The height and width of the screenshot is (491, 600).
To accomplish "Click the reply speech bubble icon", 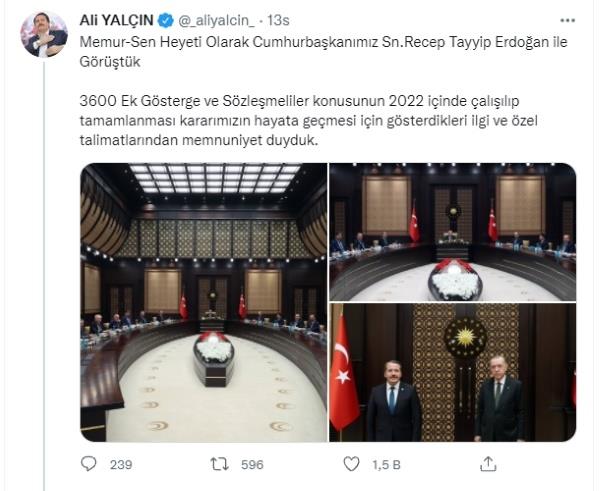I will 89,464.
